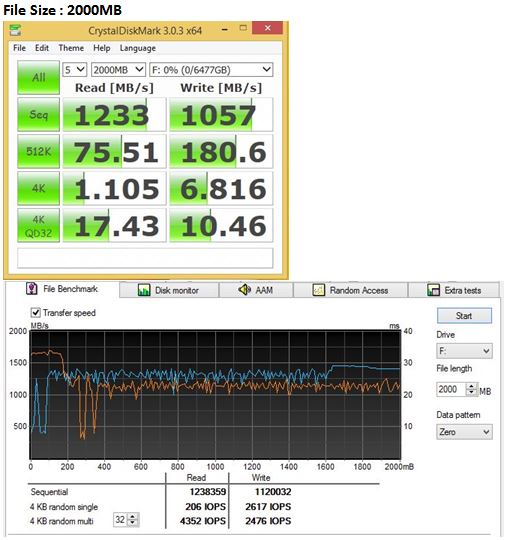Click the CrystalDiskMark app icon in title bar

(x=15, y=30)
